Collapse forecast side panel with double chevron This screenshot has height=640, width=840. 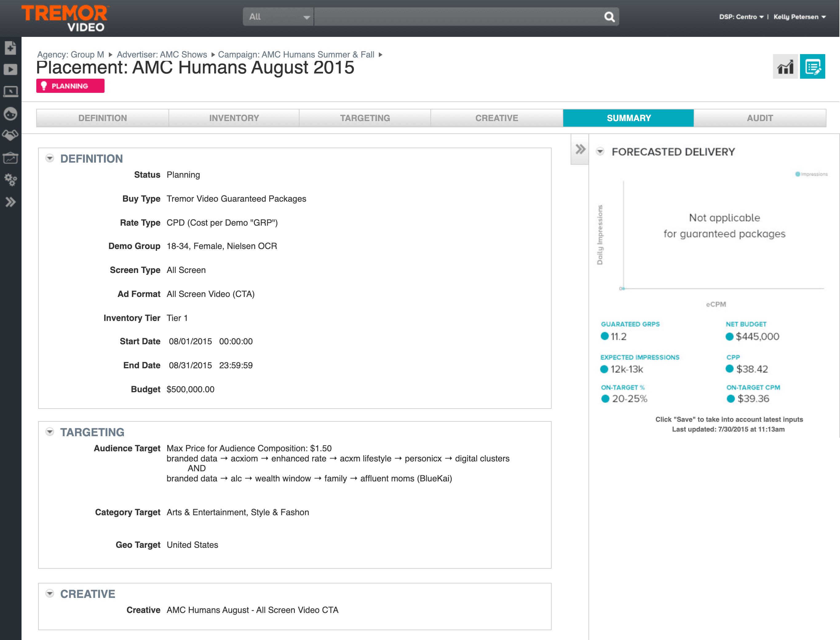coord(580,149)
